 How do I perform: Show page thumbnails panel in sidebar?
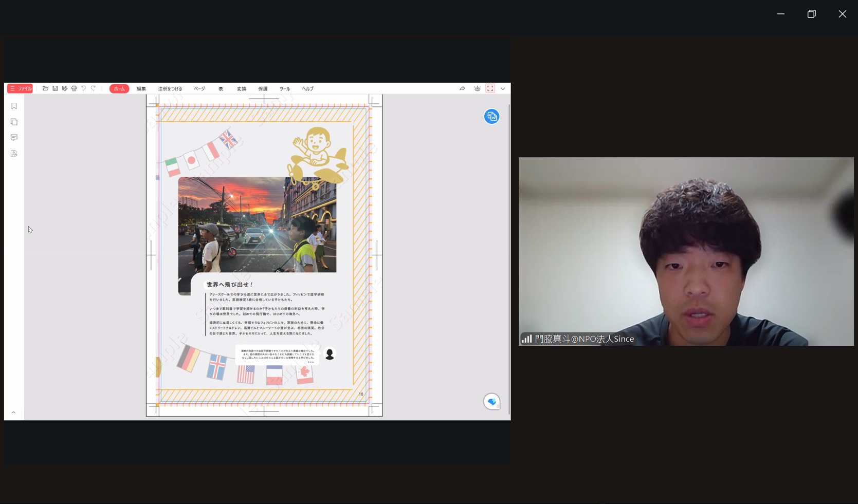coord(14,122)
